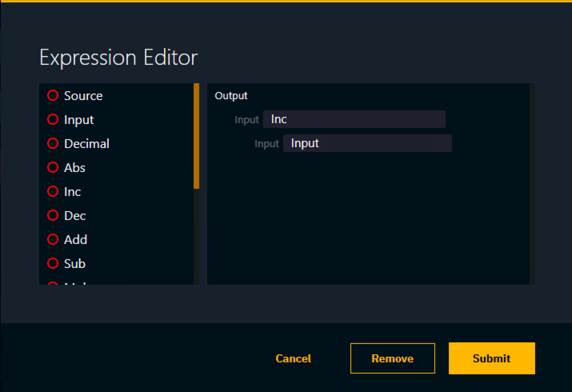The width and height of the screenshot is (572, 392).
Task: Select the circle icon next to Sub
Action: click(x=53, y=263)
